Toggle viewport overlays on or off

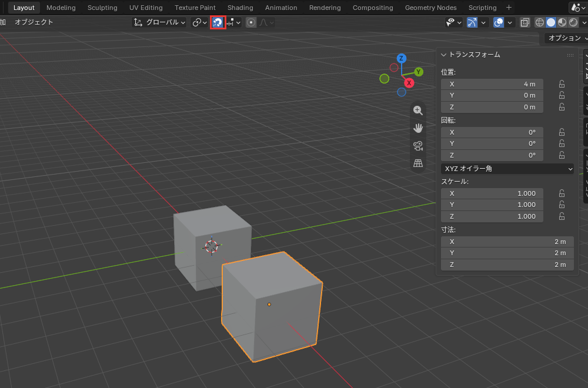(x=499, y=22)
